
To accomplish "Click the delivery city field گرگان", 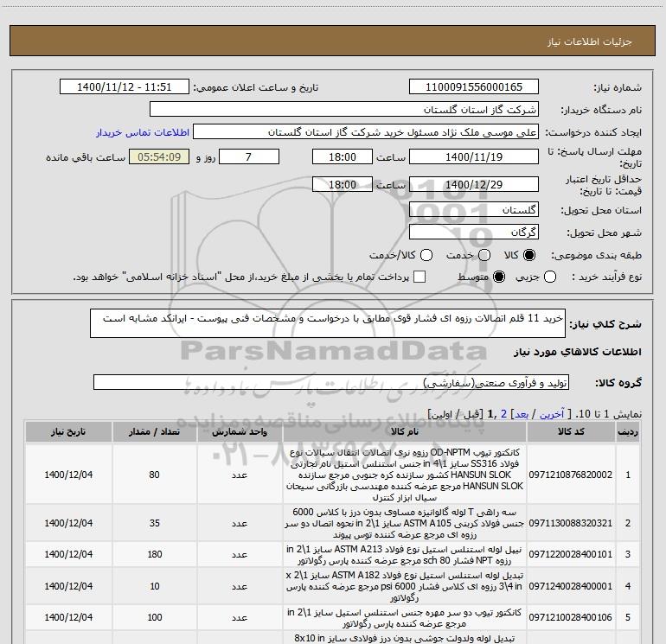I will point(474,232).
